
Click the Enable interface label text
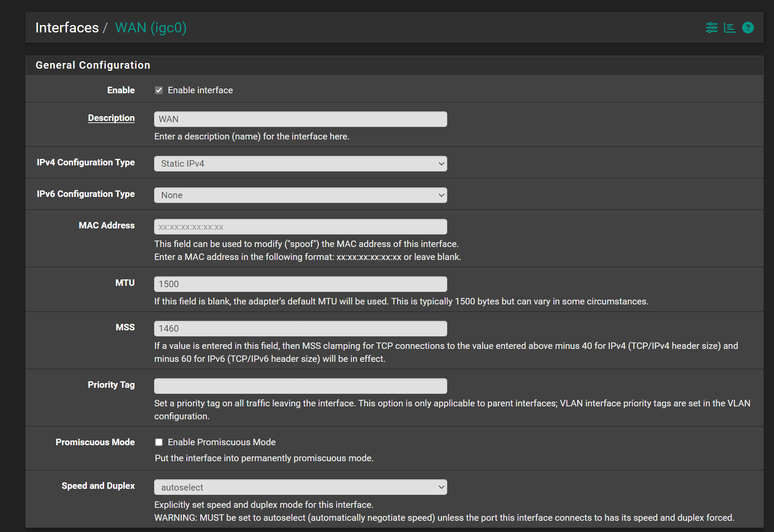200,90
